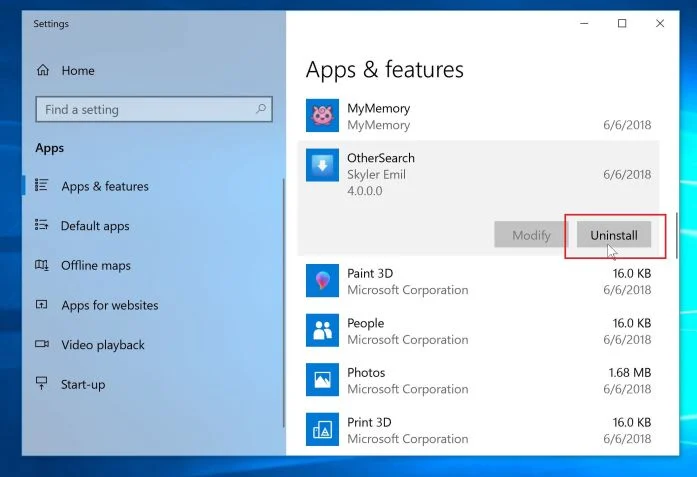Viewport: 697px width, 477px height.
Task: Click the Print 3D app icon
Action: point(322,429)
